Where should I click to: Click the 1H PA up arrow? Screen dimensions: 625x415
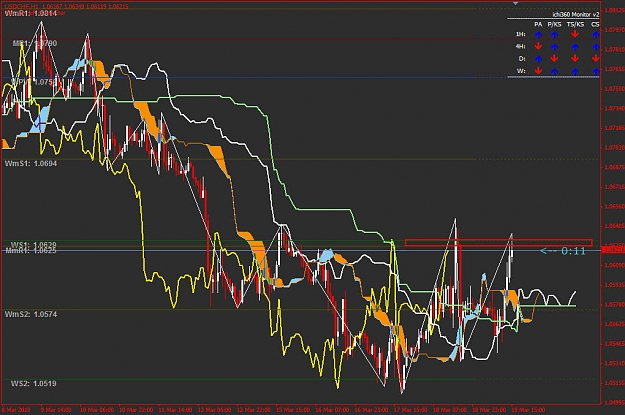tap(538, 35)
